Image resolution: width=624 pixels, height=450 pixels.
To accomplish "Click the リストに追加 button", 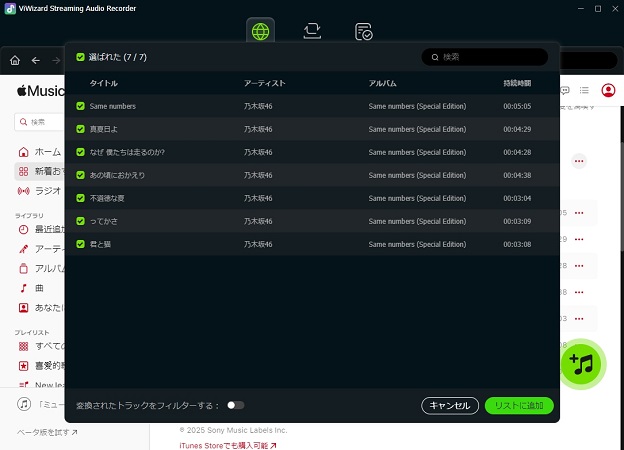I will (x=519, y=406).
